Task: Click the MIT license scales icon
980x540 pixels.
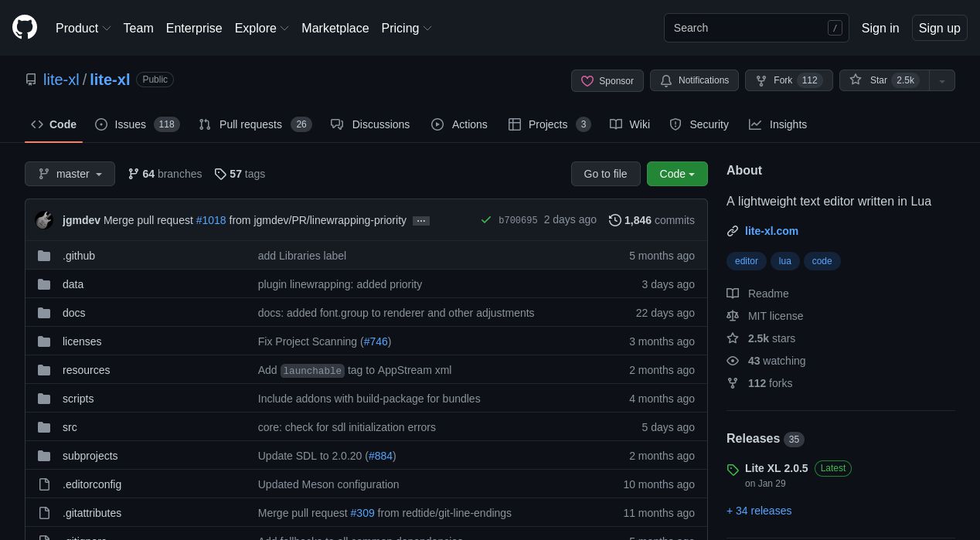Action: [733, 316]
